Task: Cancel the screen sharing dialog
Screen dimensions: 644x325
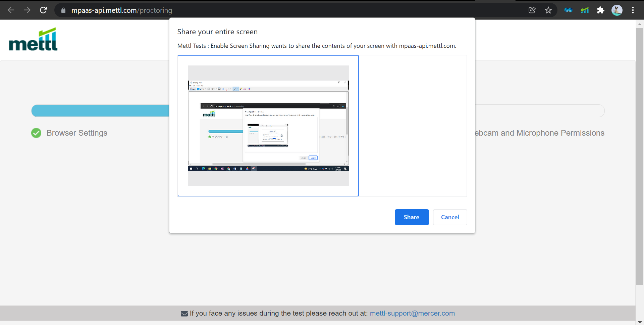Action: click(x=450, y=217)
